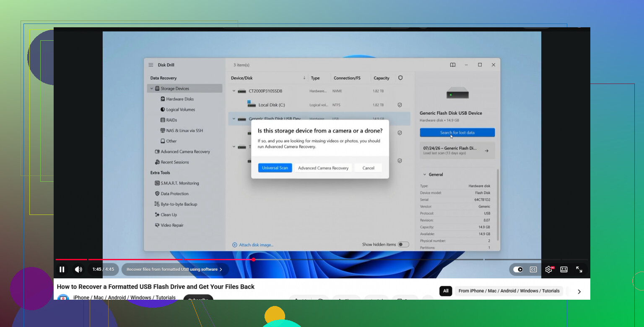Select the Local Disk (C:) row
This screenshot has height=327, width=644.
tap(319, 105)
